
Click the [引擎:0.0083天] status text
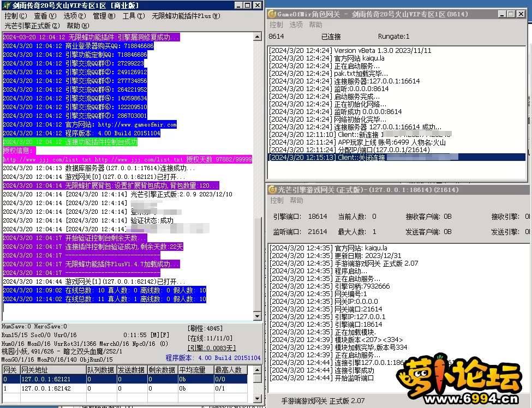(211, 348)
